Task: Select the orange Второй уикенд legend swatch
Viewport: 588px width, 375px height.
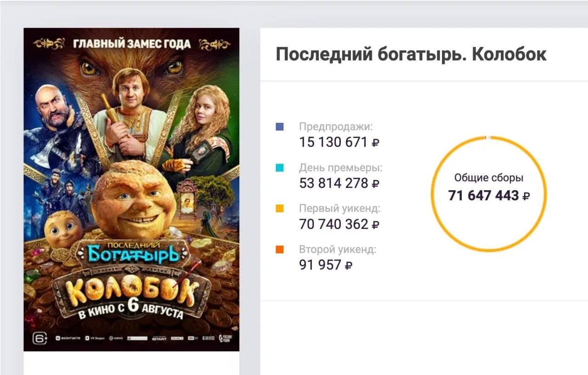Action: click(x=279, y=250)
